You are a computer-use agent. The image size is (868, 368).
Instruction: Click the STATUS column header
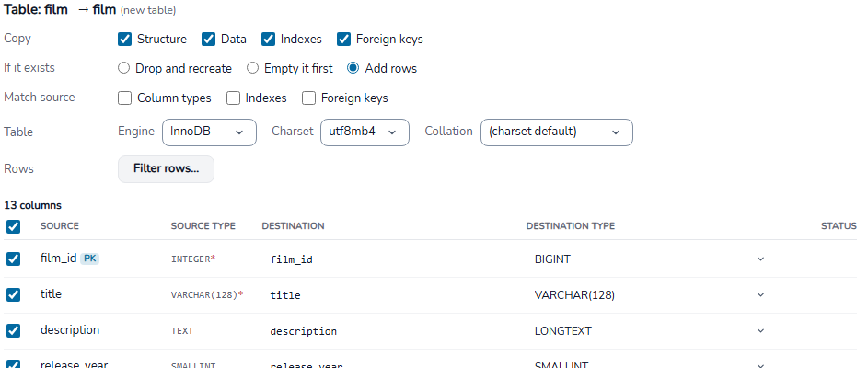(839, 225)
